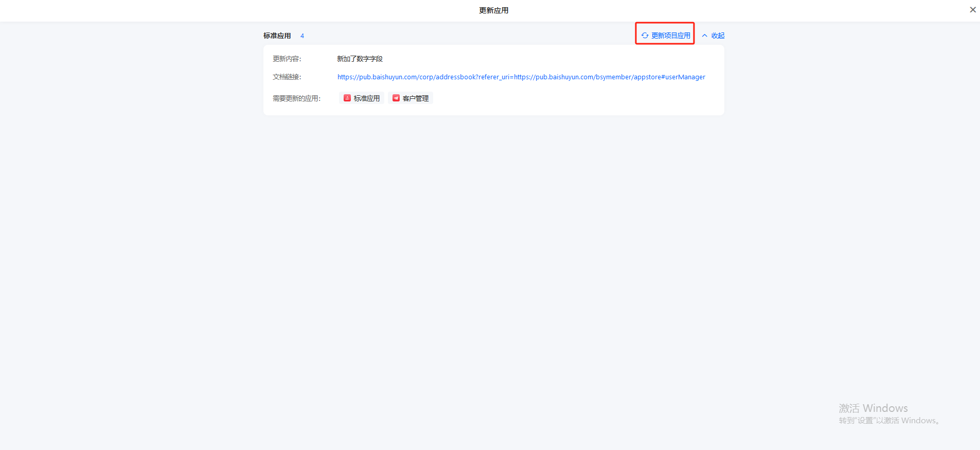
Task: Click the 标准应用 section heading
Action: 277,36
